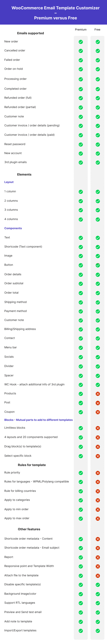Click Free red cross for Attach file row
The width and height of the screenshot is (107, 644).
pos(98,575)
